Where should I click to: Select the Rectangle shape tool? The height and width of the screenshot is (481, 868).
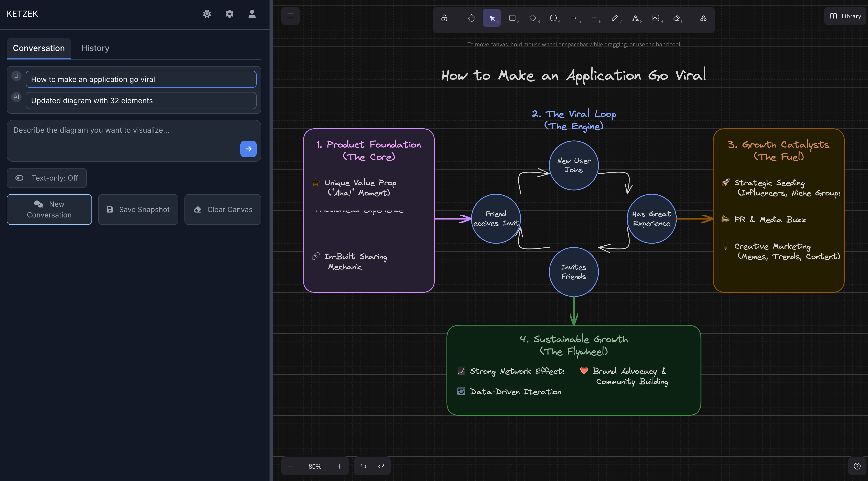(512, 18)
